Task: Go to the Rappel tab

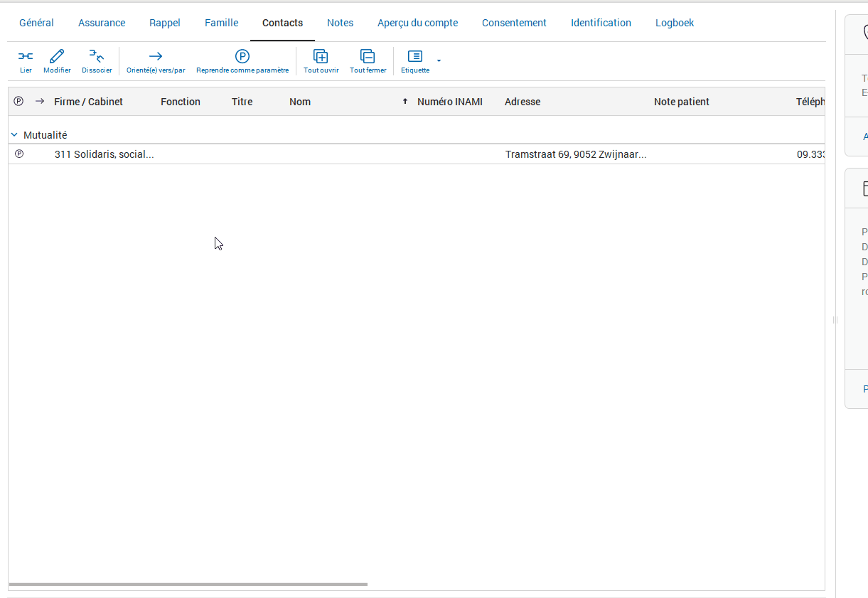Action: coord(165,23)
